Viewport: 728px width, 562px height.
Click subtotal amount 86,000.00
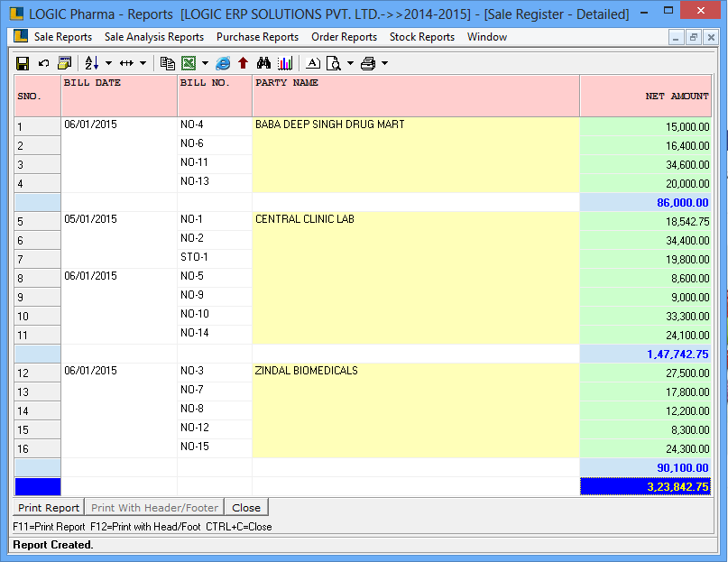tap(683, 202)
